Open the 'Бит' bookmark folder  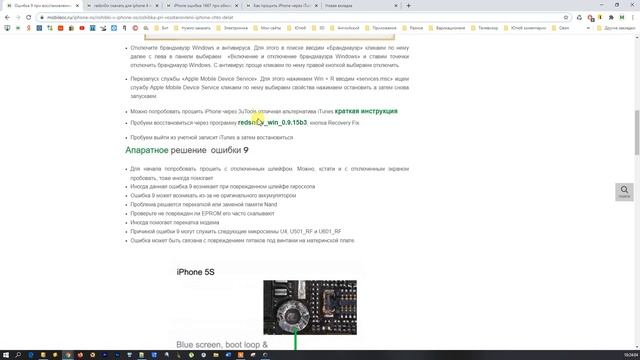tap(161, 28)
